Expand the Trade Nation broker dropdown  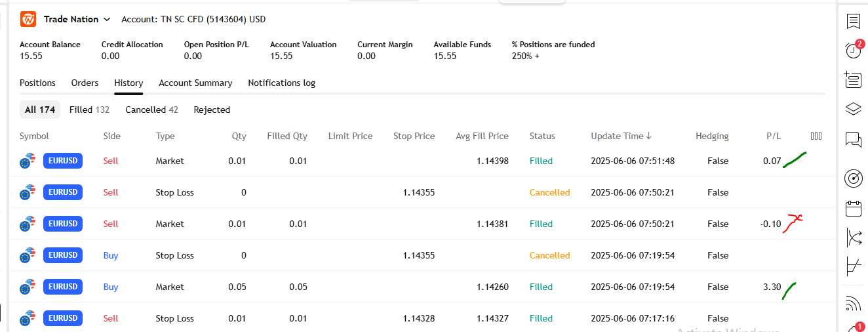click(107, 20)
